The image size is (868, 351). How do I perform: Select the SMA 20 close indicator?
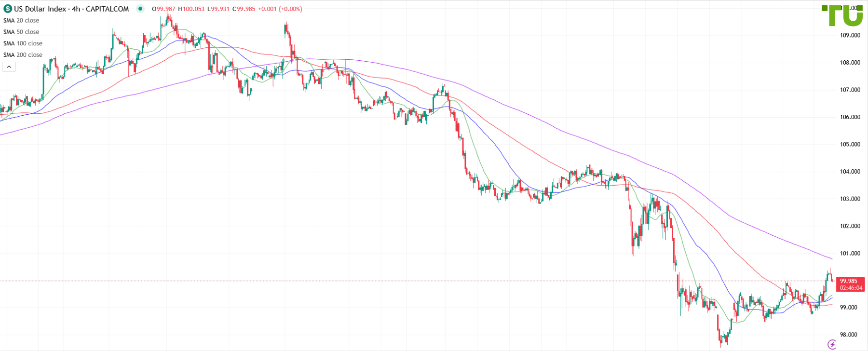pyautogui.click(x=21, y=20)
